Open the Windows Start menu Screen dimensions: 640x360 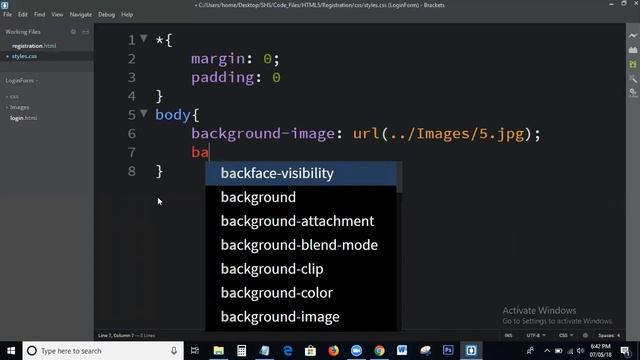[x=11, y=351]
